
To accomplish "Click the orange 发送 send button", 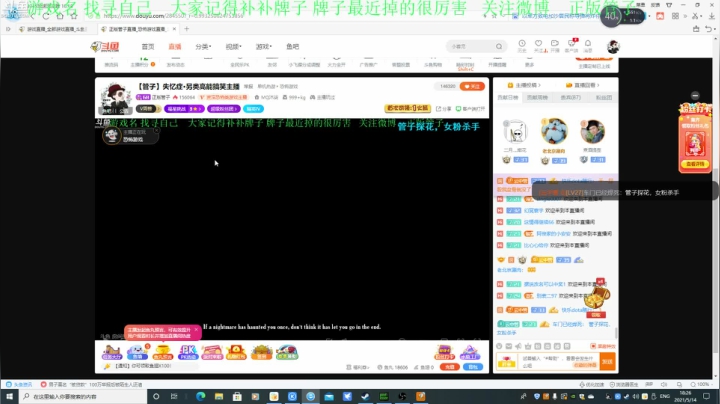I will click(x=608, y=362).
